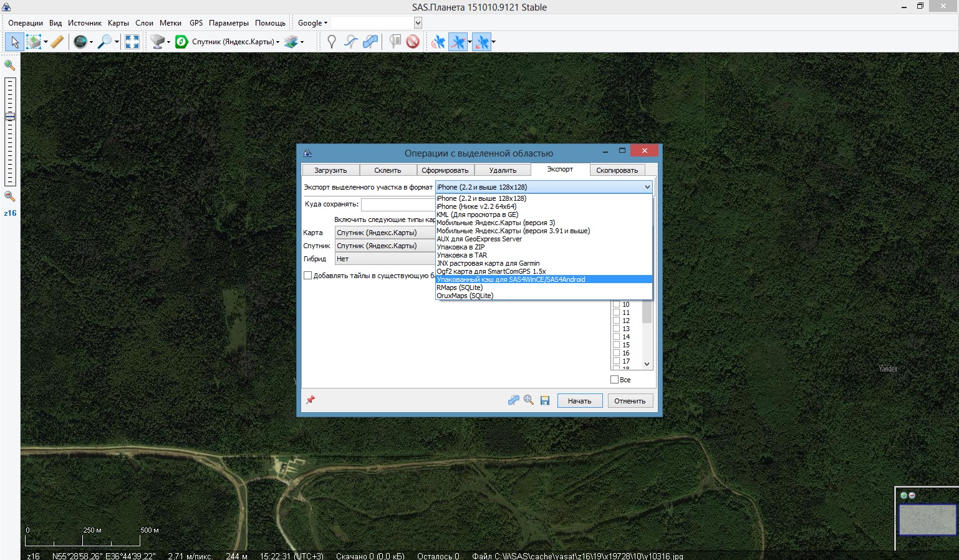Select 'OruxMaps (SQLite)' export format option
The height and width of the screenshot is (560, 959).
(x=465, y=296)
